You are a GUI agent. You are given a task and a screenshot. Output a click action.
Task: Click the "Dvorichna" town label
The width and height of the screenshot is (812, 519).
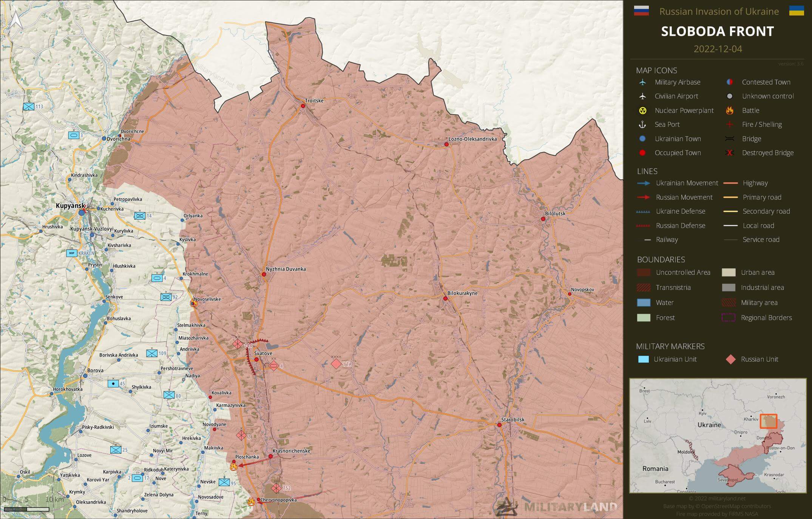coord(119,139)
